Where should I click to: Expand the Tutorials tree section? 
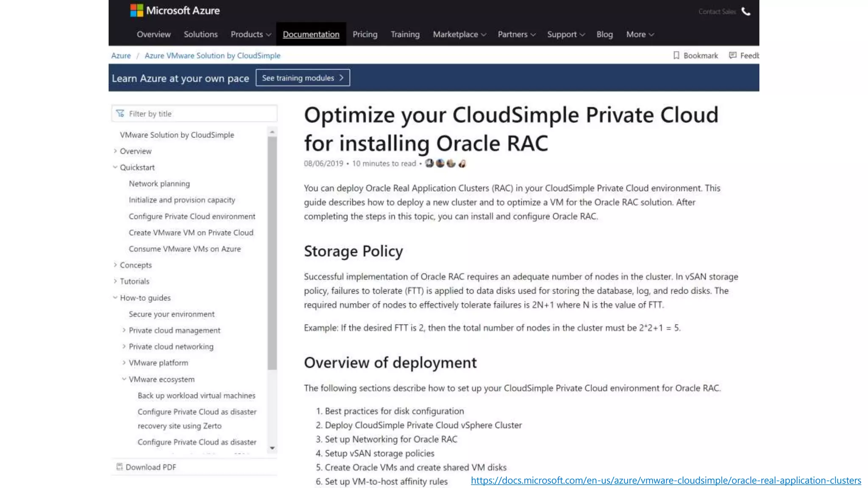coord(115,281)
